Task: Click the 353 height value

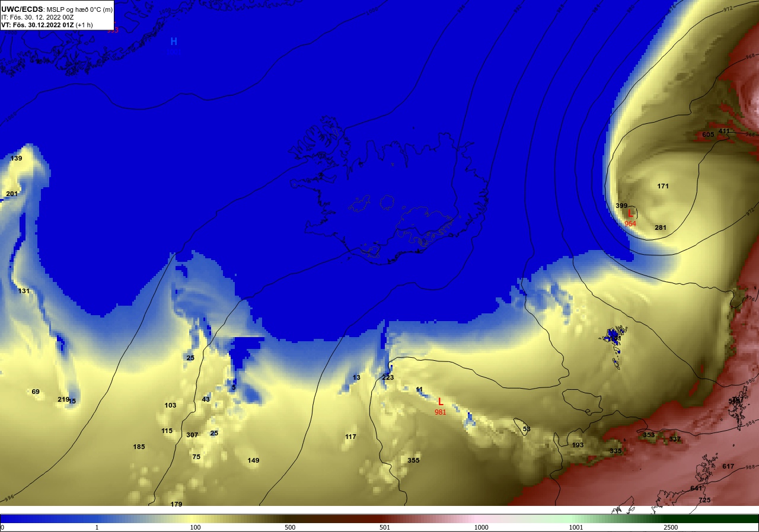Action: point(649,435)
